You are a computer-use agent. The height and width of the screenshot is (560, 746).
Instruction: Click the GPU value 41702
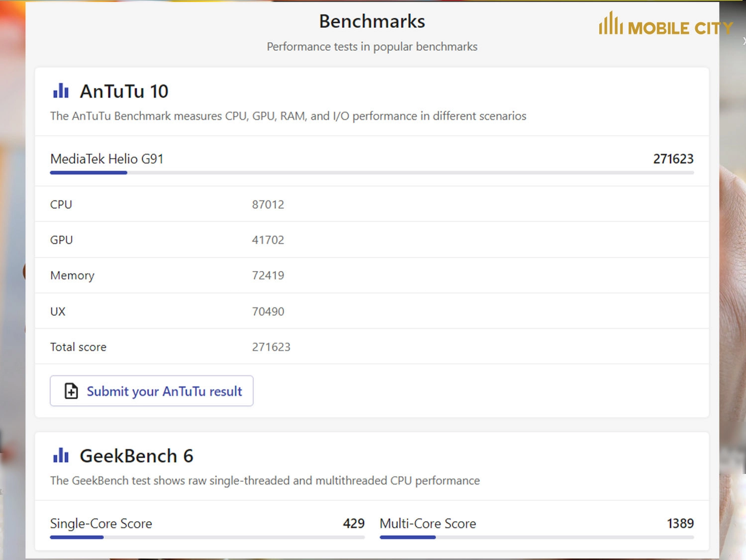(268, 240)
